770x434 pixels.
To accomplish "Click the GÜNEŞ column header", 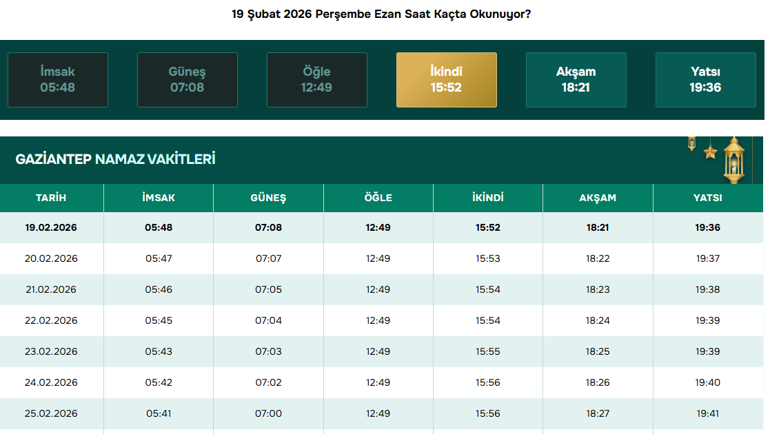I will pos(268,198).
